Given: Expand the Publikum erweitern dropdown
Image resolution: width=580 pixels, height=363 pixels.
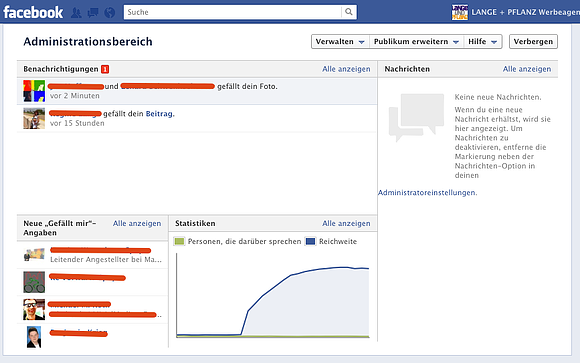Looking at the screenshot, I should click(417, 41).
